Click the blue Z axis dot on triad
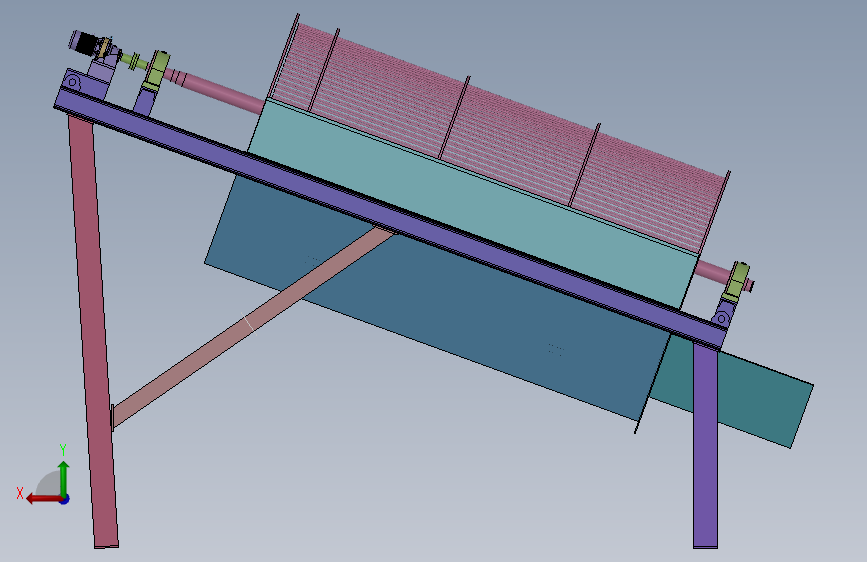This screenshot has width=867, height=562. point(65,499)
